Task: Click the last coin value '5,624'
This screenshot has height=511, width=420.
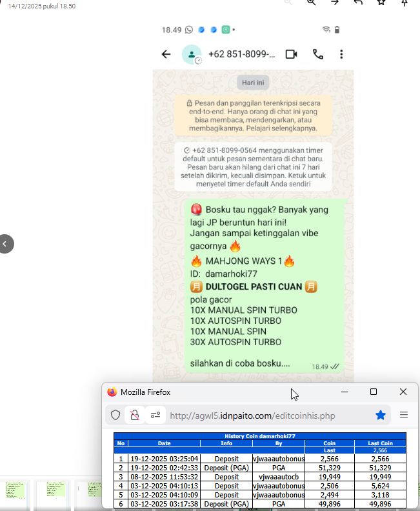Action: (x=380, y=486)
